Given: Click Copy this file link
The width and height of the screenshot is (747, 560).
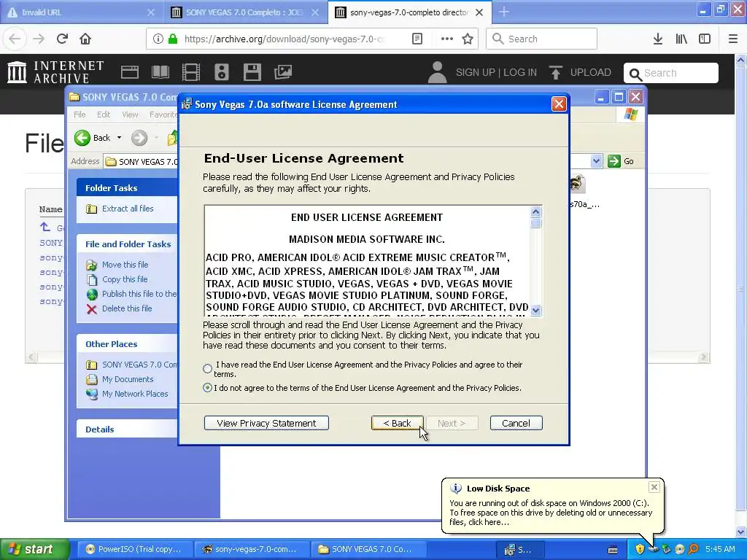Looking at the screenshot, I should pos(125,279).
